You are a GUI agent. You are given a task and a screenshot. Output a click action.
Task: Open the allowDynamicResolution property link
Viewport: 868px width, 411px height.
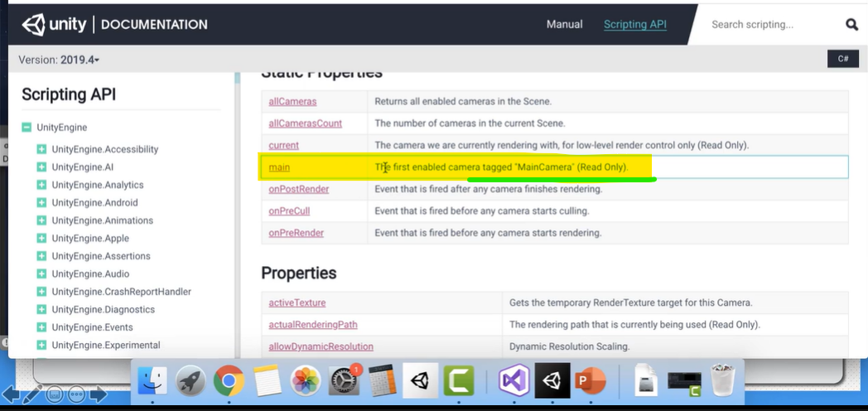(321, 346)
